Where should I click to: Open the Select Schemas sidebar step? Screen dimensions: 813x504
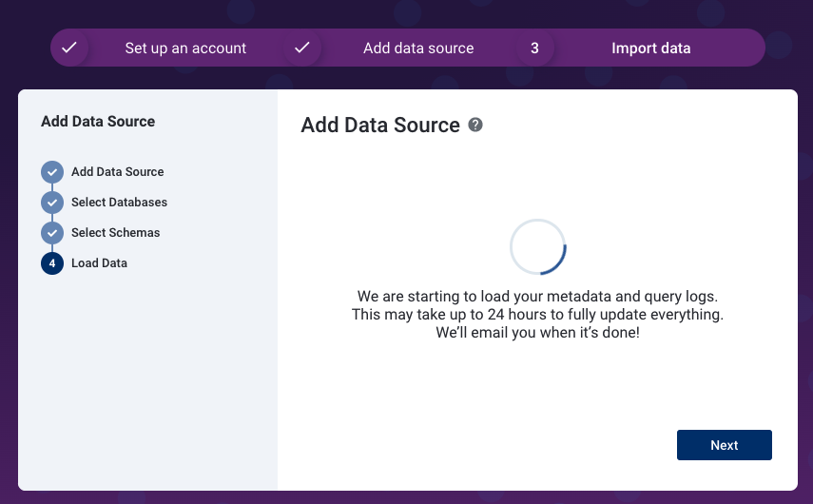(116, 233)
